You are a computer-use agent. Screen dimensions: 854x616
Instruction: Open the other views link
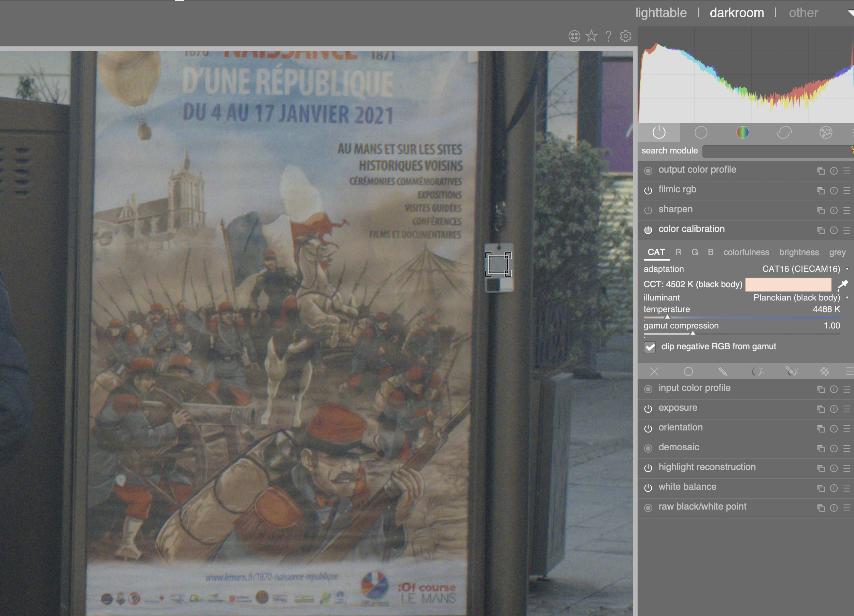tap(803, 13)
